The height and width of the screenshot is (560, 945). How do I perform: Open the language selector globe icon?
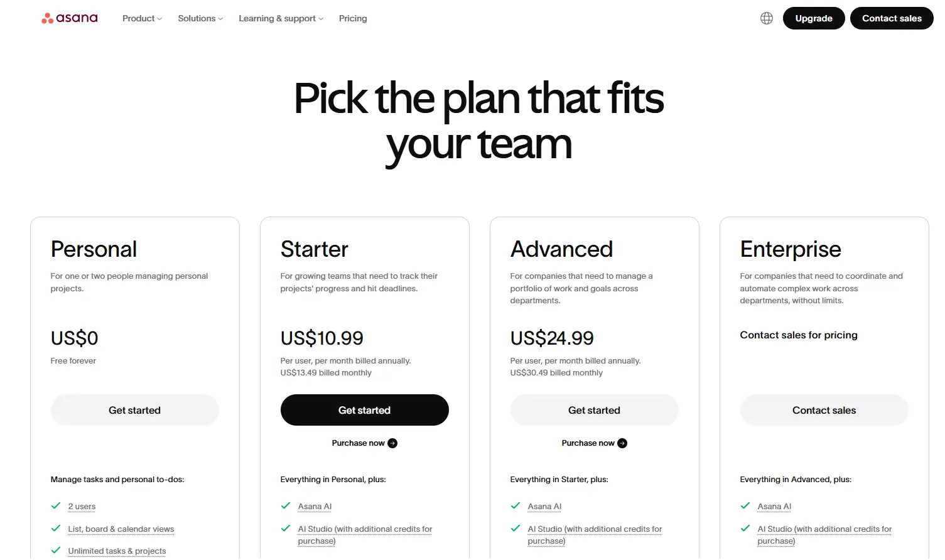tap(766, 18)
